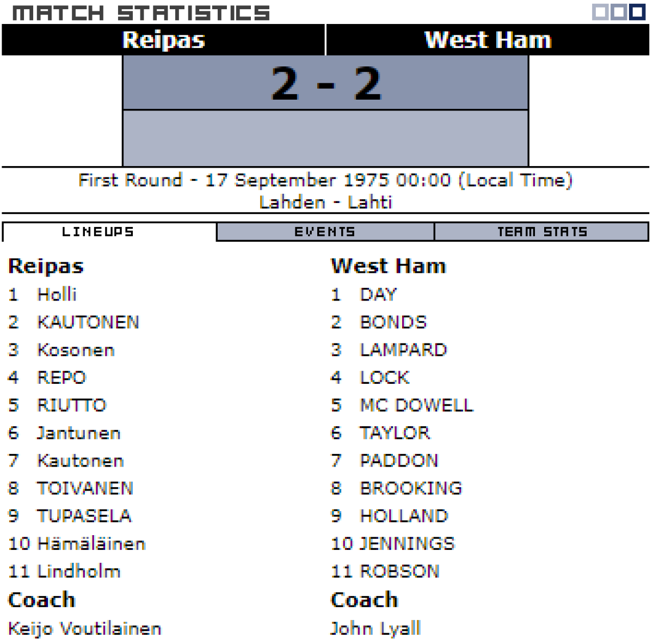This screenshot has height=644, width=653.
Task: Click the West Ham team header
Action: [488, 40]
